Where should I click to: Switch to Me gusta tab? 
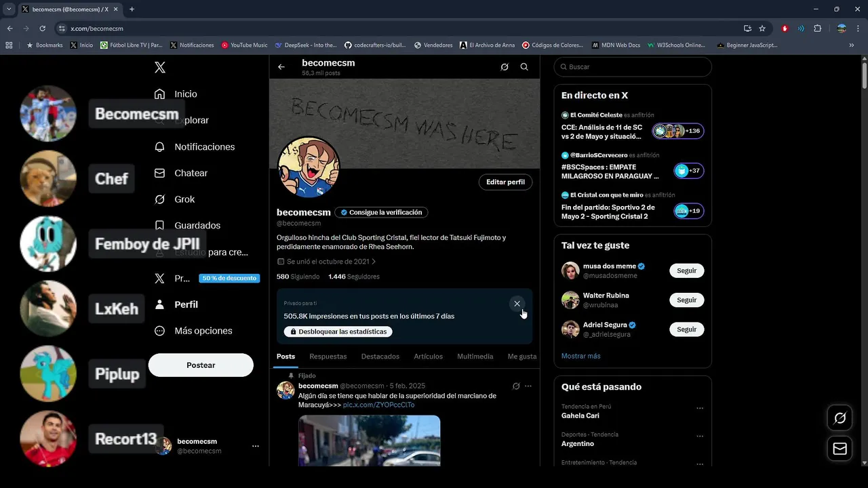522,357
